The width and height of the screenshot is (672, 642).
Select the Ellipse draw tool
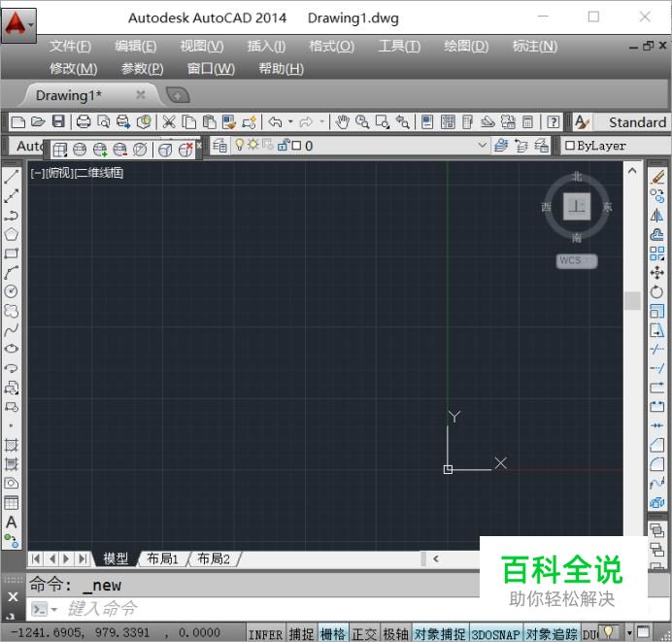[x=11, y=349]
